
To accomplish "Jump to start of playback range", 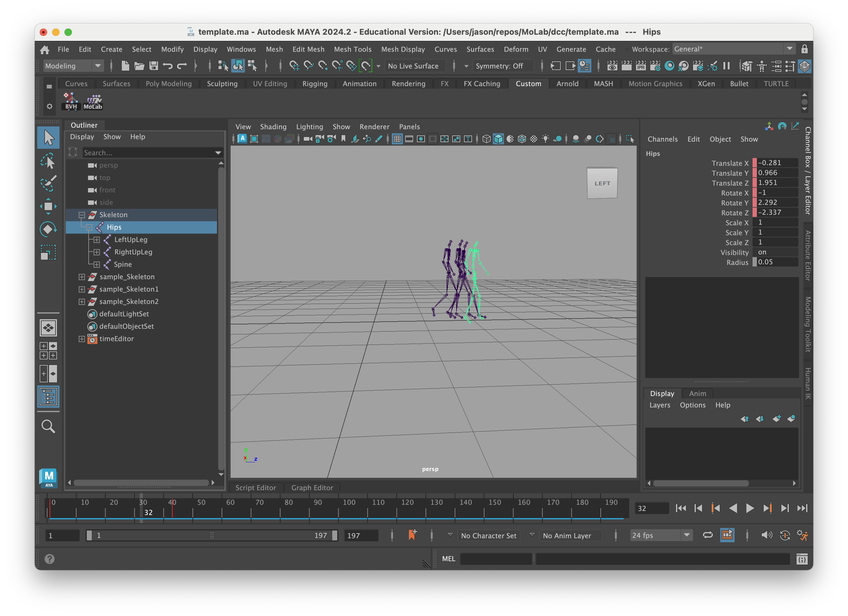I will 681,508.
